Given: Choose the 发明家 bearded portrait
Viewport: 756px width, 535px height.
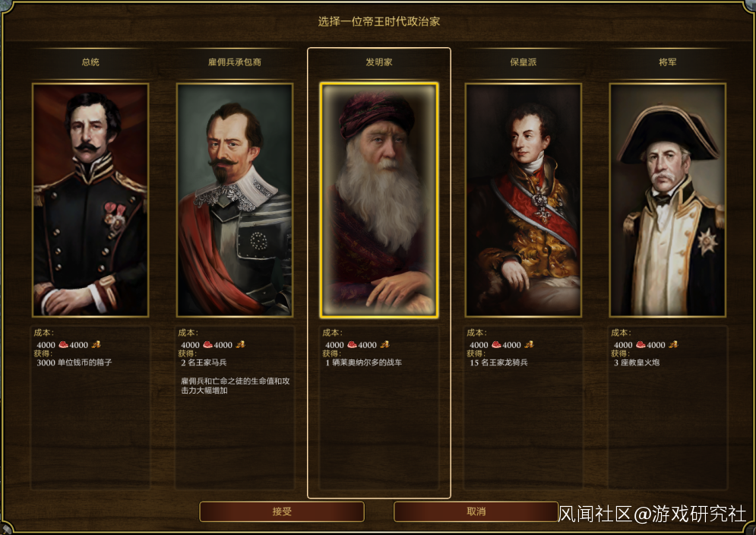Looking at the screenshot, I should 379,200.
